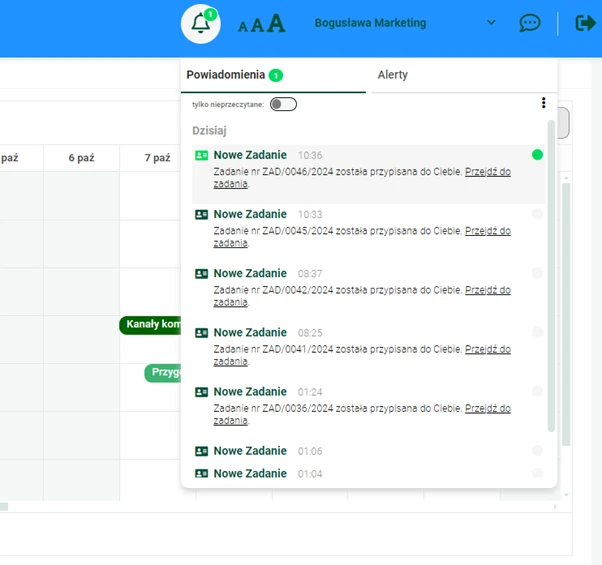This screenshot has width=602, height=565.
Task: Toggle the 'tylko nieprzeczytane' switch
Action: (283, 104)
